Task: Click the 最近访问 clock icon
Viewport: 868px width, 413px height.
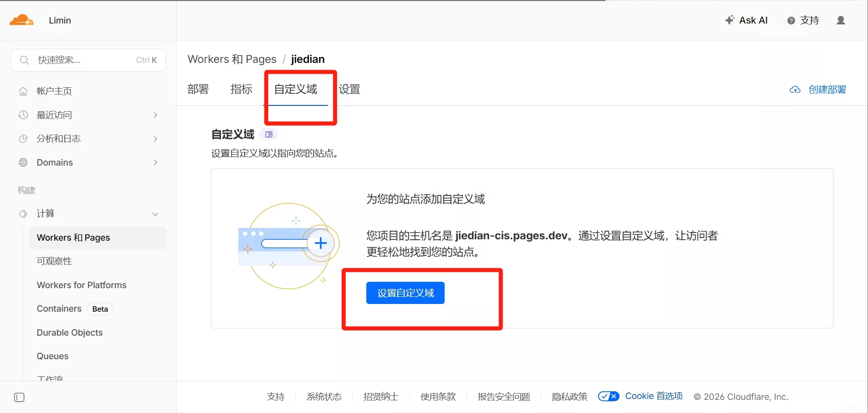Action: pyautogui.click(x=23, y=115)
